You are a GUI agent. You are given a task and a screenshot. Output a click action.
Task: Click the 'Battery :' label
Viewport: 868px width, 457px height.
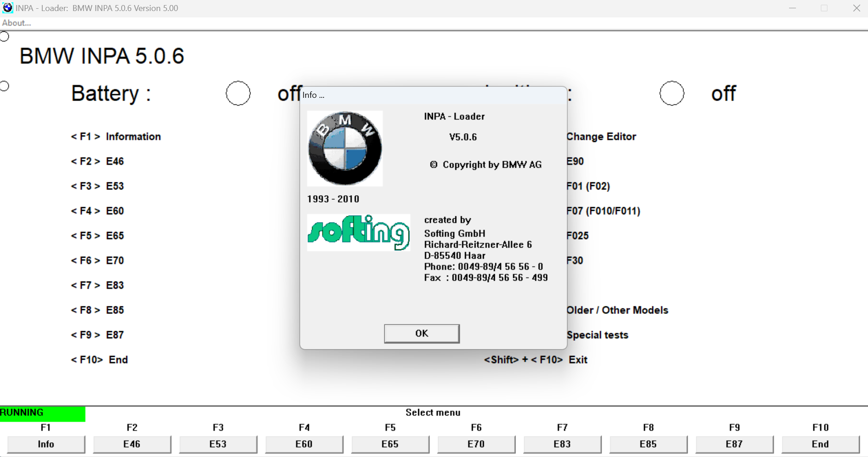pos(111,94)
